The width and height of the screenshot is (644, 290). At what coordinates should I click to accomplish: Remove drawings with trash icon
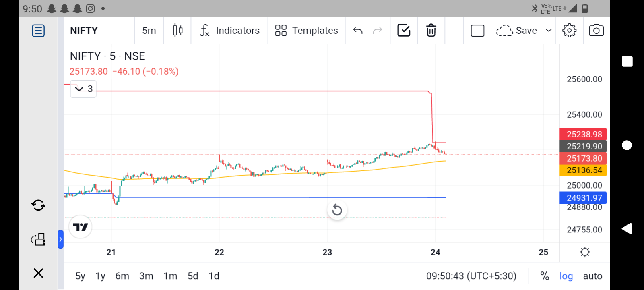click(x=431, y=31)
